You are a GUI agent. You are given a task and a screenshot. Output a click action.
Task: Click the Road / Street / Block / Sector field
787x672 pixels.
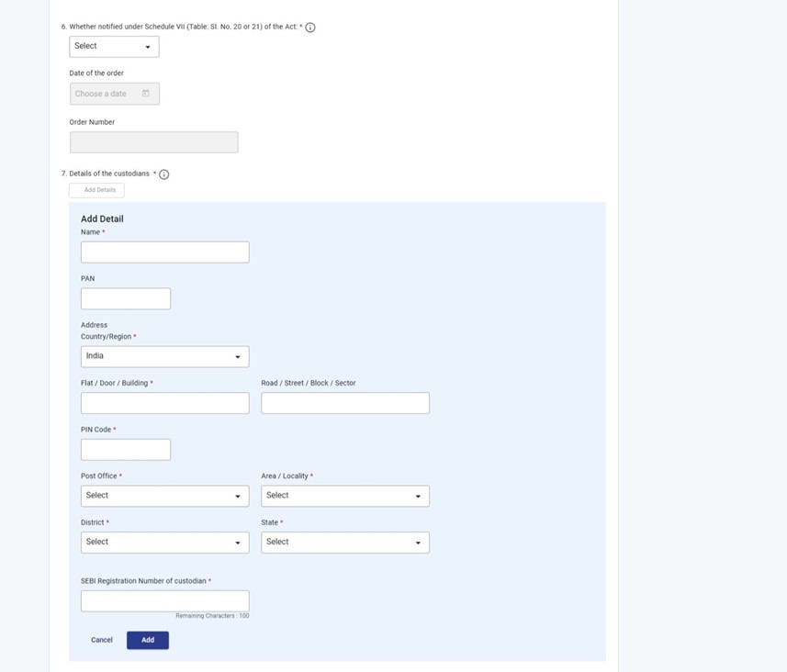(x=345, y=402)
